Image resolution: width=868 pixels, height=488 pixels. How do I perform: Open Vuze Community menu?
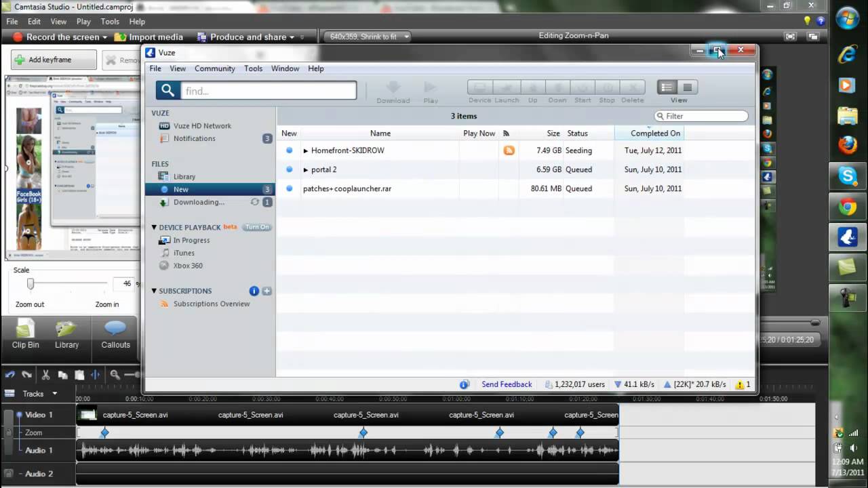tap(215, 68)
